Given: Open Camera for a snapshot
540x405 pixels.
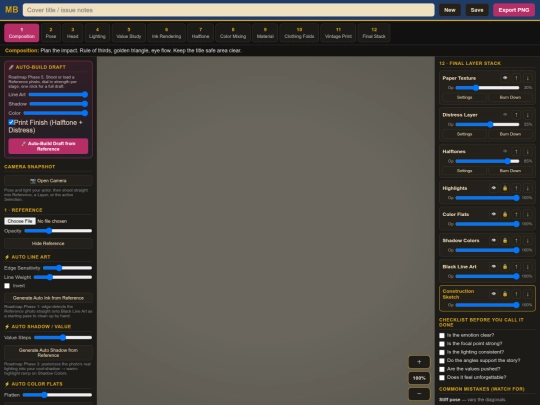Looking at the screenshot, I should (x=48, y=181).
